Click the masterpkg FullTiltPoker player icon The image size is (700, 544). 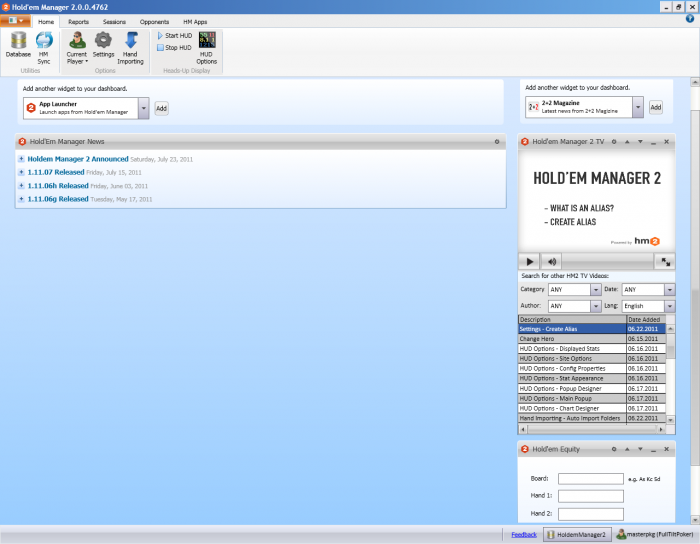(621, 534)
